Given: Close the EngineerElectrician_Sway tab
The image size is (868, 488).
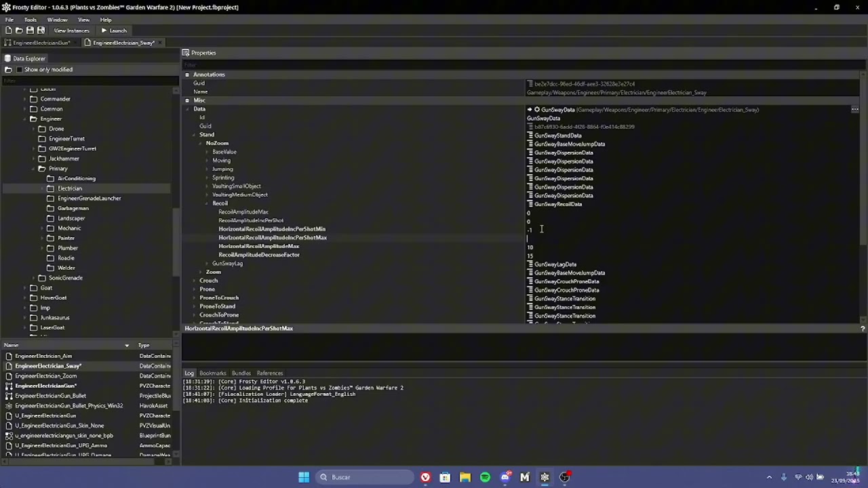Looking at the screenshot, I should point(160,43).
